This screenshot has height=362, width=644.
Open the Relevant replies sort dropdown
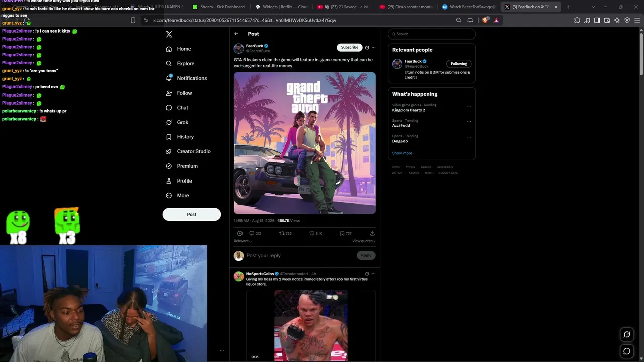243,241
